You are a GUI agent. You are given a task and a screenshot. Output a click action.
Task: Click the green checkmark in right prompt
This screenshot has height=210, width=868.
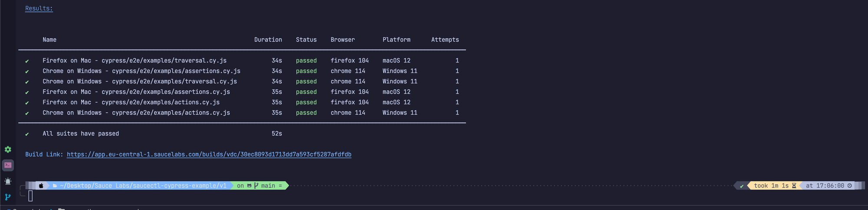point(742,186)
